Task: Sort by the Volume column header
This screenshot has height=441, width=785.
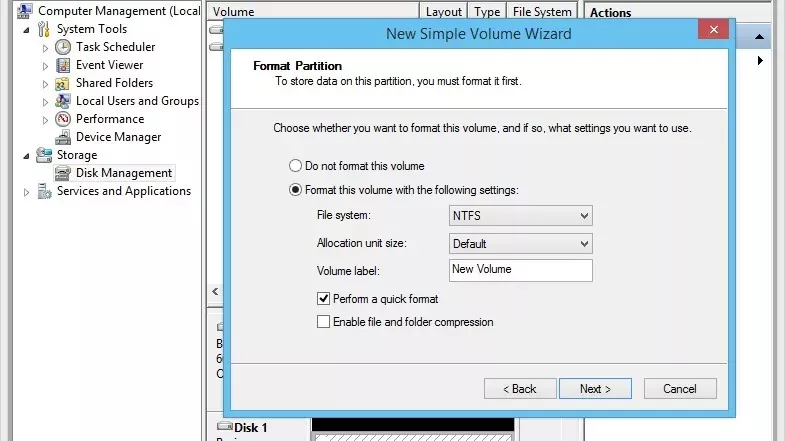Action: (x=313, y=12)
